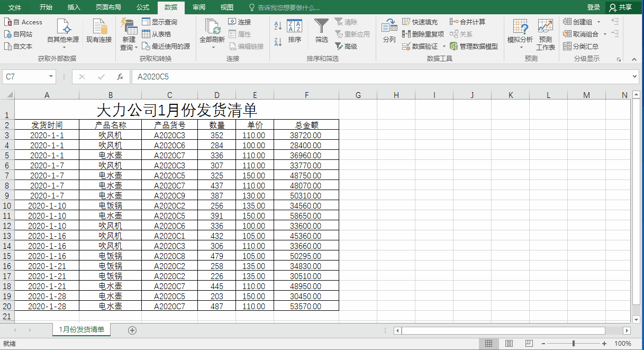
Task: Select the whole sheet with corner button
Action: point(7,95)
